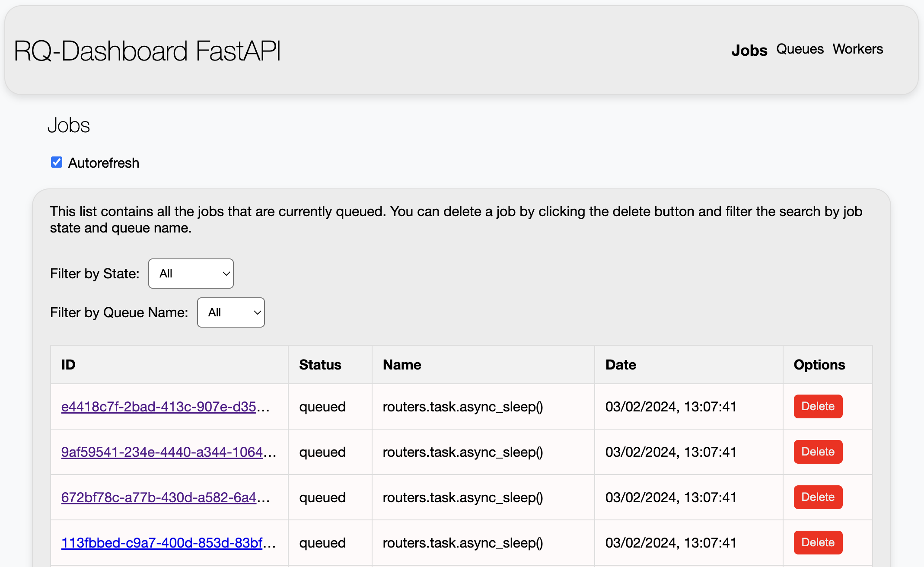Image resolution: width=924 pixels, height=567 pixels.
Task: Click the queued status in 113fbbed row
Action: 322,543
